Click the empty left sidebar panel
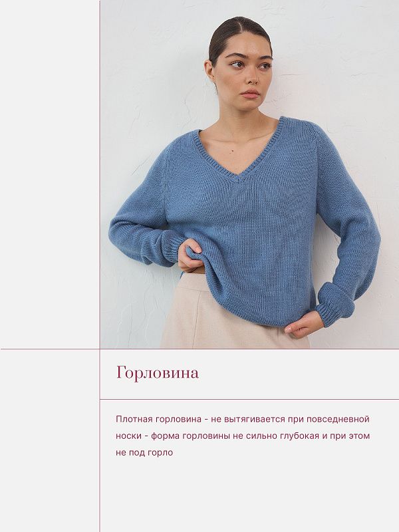Image resolution: width=399 pixels, height=532 pixels. coord(49,174)
